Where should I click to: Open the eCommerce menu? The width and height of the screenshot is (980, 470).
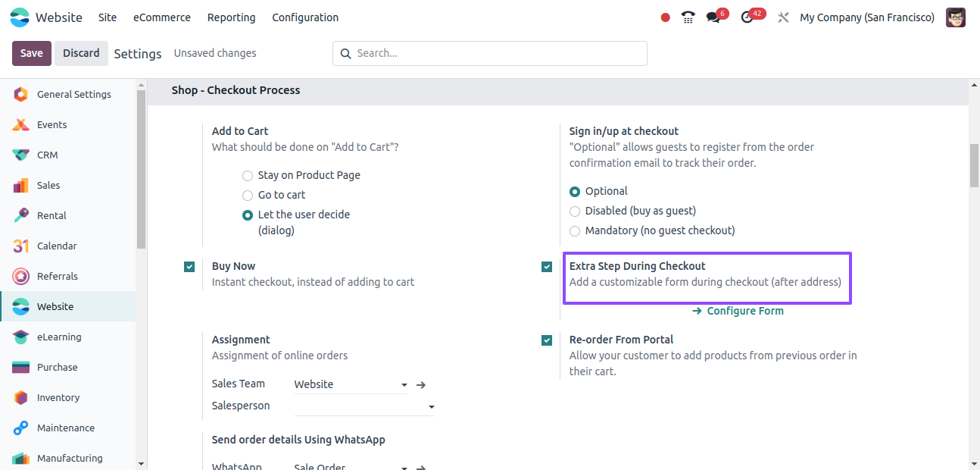click(162, 17)
